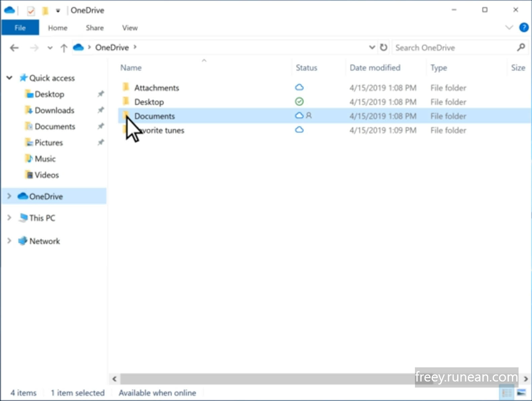Open Documents under Quick access
Viewport: 532px width, 401px height.
coord(55,126)
